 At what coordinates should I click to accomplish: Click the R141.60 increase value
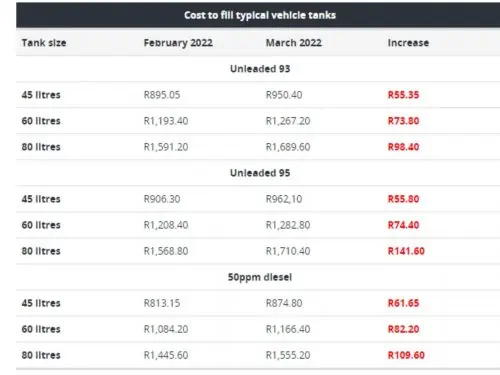pyautogui.click(x=406, y=251)
